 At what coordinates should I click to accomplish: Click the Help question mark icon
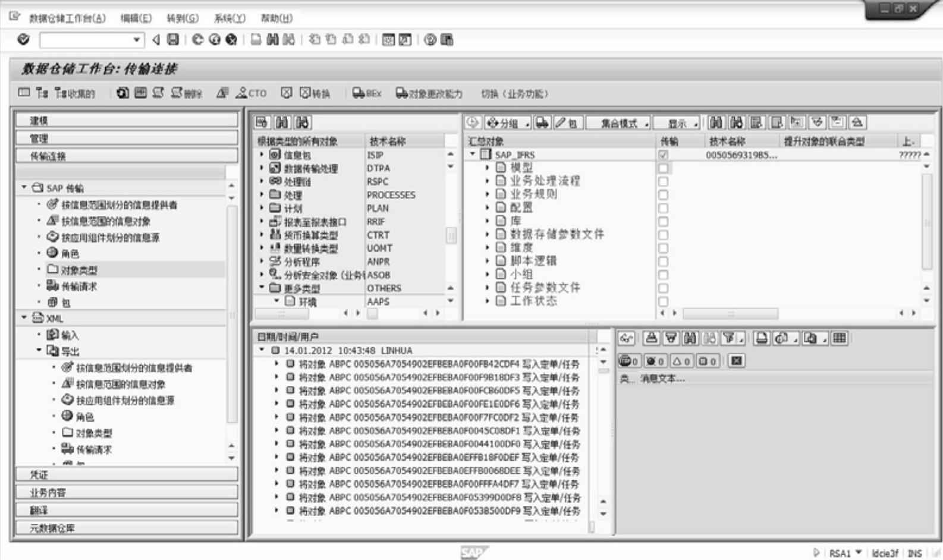(x=430, y=39)
